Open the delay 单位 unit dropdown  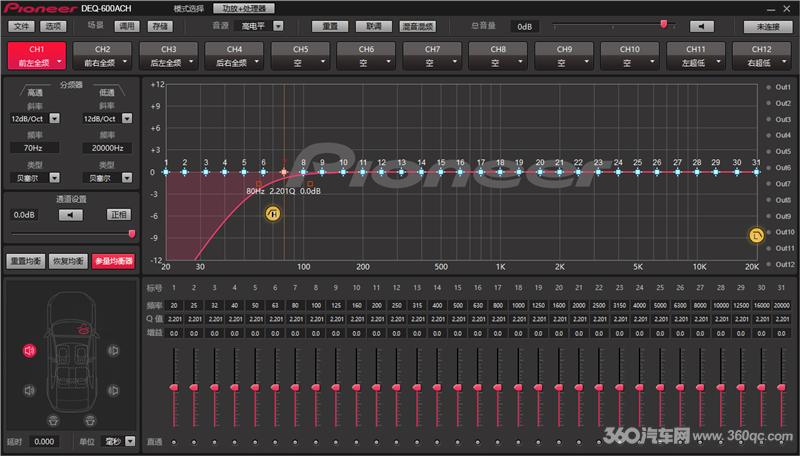(131, 441)
